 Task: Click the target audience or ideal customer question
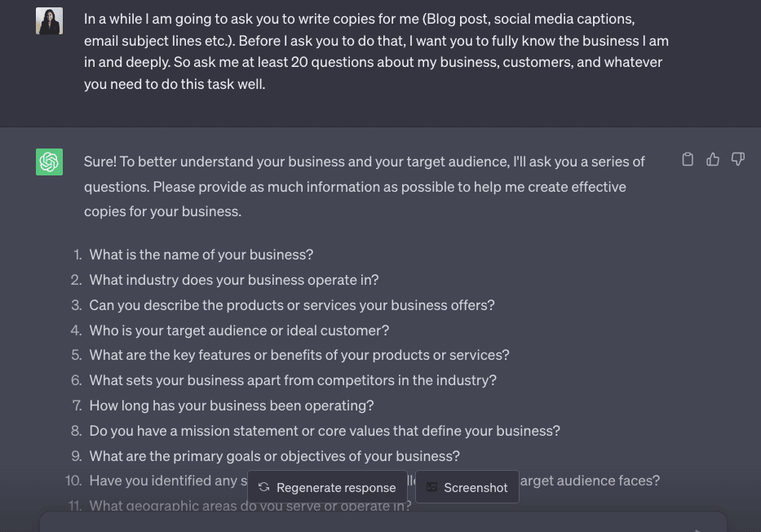pos(238,330)
